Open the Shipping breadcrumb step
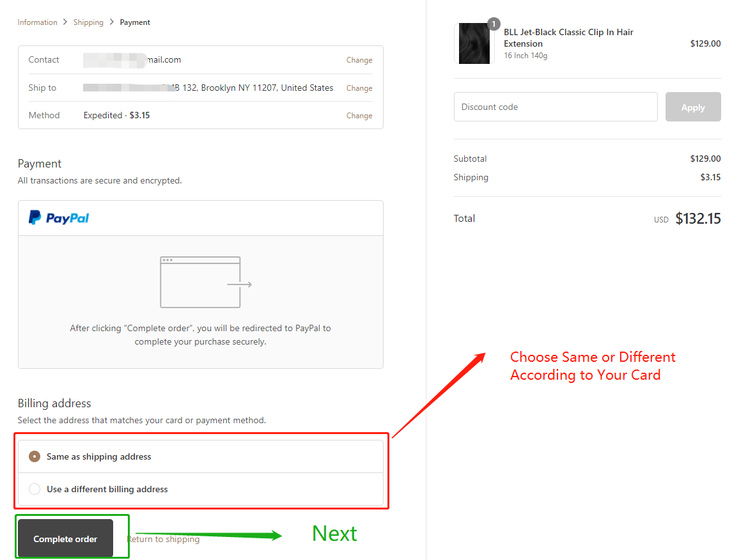Image resolution: width=748 pixels, height=560 pixels. [x=88, y=22]
